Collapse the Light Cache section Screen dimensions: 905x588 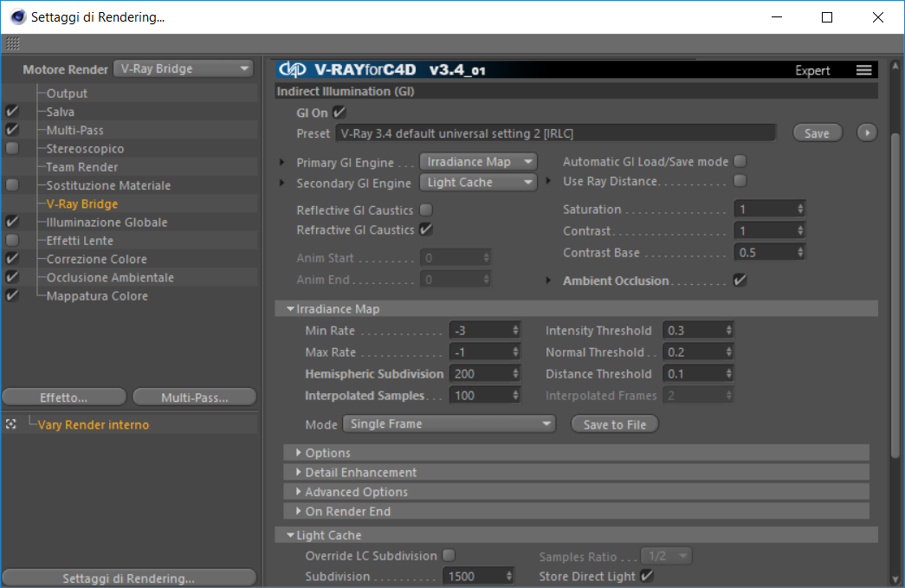point(290,535)
